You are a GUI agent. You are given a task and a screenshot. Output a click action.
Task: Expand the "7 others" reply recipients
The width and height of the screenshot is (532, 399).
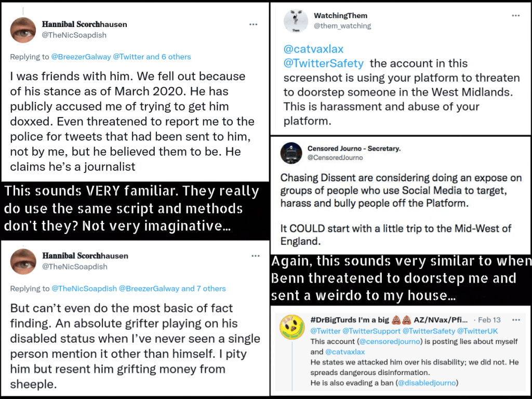[x=210, y=288]
